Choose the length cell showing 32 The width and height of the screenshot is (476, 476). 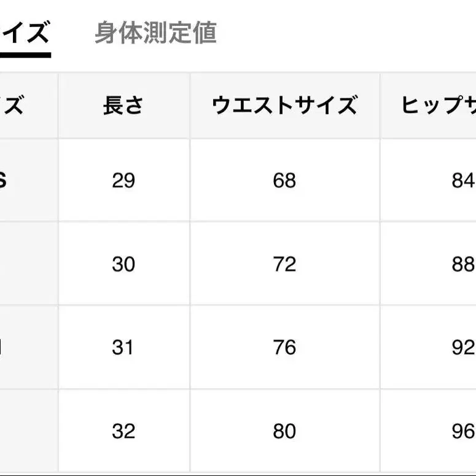123,431
